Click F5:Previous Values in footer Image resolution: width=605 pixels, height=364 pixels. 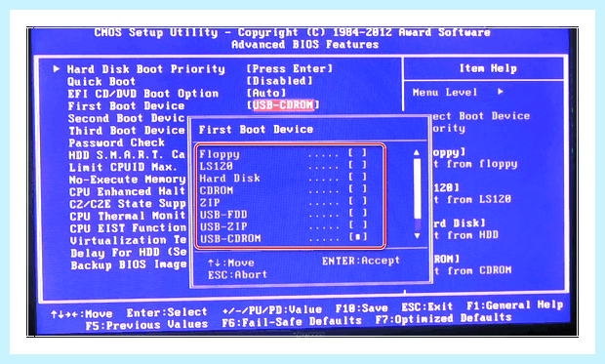coord(146,325)
